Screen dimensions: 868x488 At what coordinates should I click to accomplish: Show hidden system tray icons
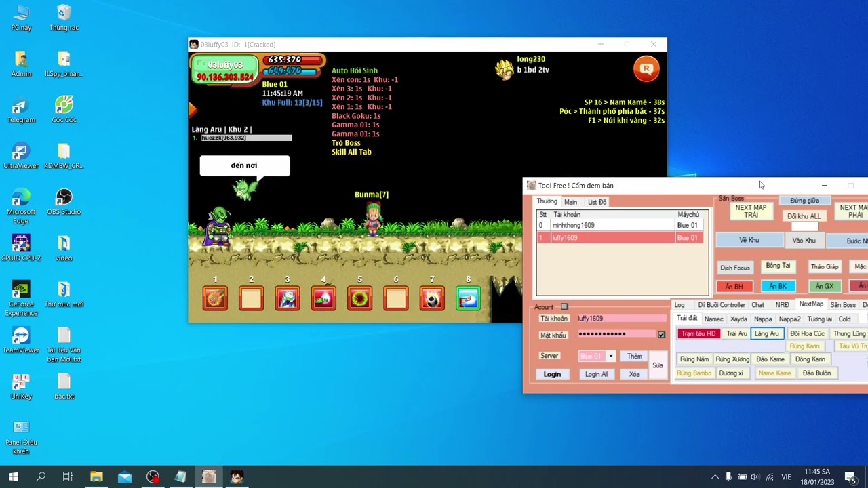pyautogui.click(x=715, y=476)
